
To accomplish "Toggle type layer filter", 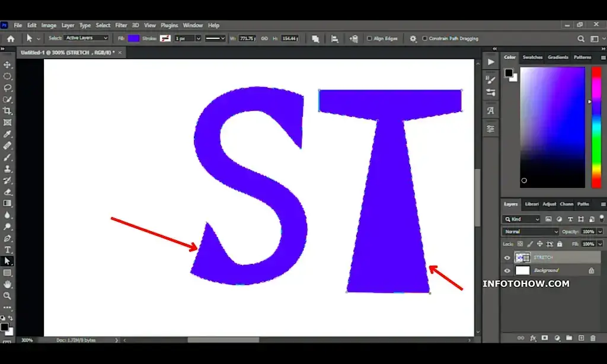I will (x=570, y=219).
